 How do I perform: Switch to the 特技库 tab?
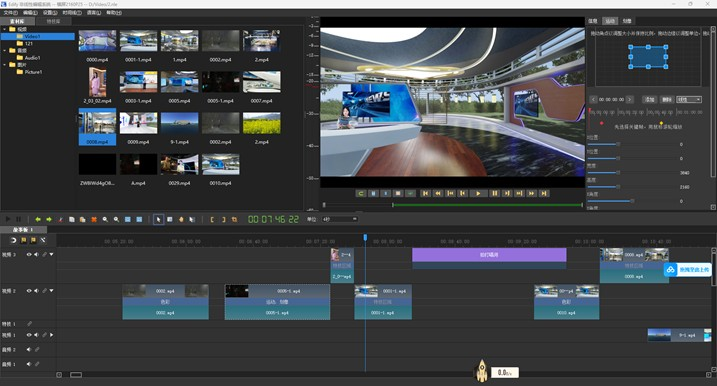point(53,21)
